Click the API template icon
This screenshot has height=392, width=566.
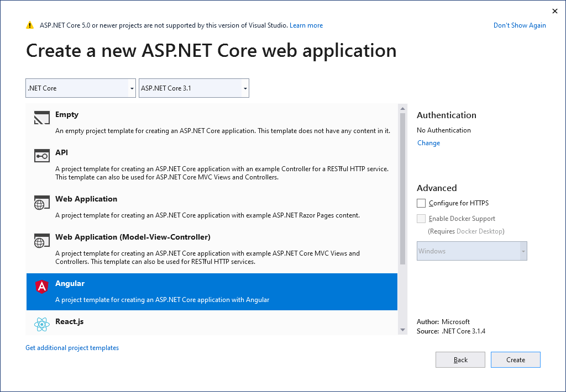[x=41, y=156]
